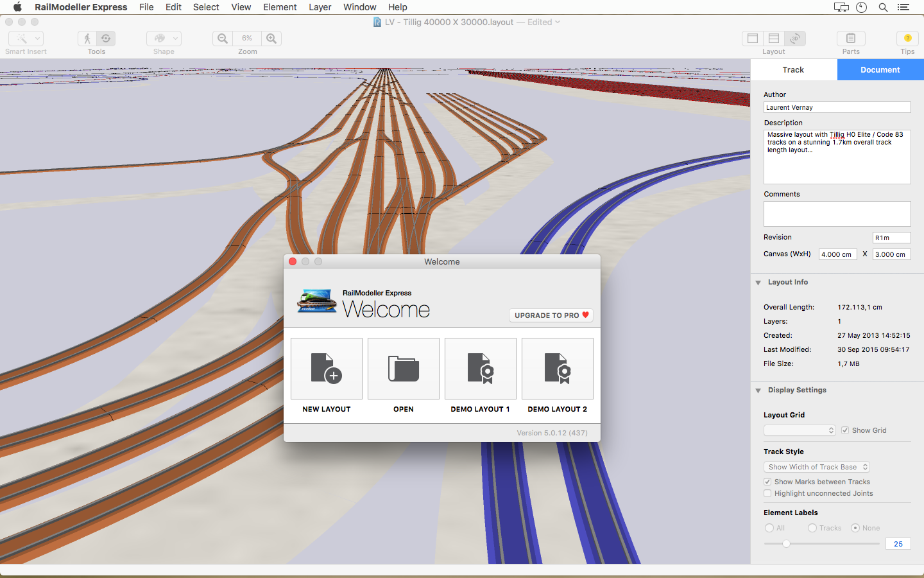Open the View menu
Viewport: 924px width, 578px height.
coord(241,7)
